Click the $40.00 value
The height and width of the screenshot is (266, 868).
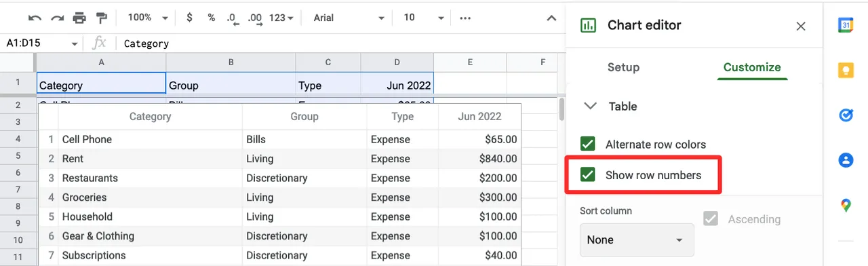(501, 255)
